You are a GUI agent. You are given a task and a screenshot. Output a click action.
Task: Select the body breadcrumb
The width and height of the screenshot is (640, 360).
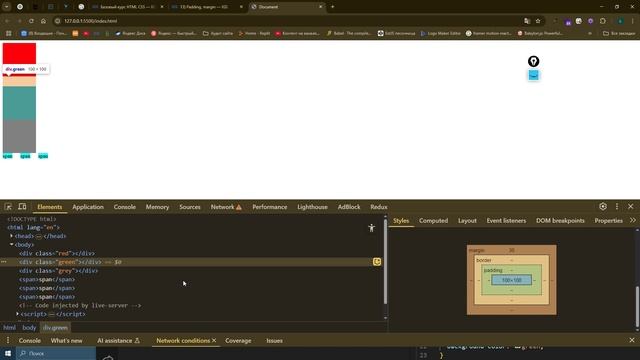point(29,327)
